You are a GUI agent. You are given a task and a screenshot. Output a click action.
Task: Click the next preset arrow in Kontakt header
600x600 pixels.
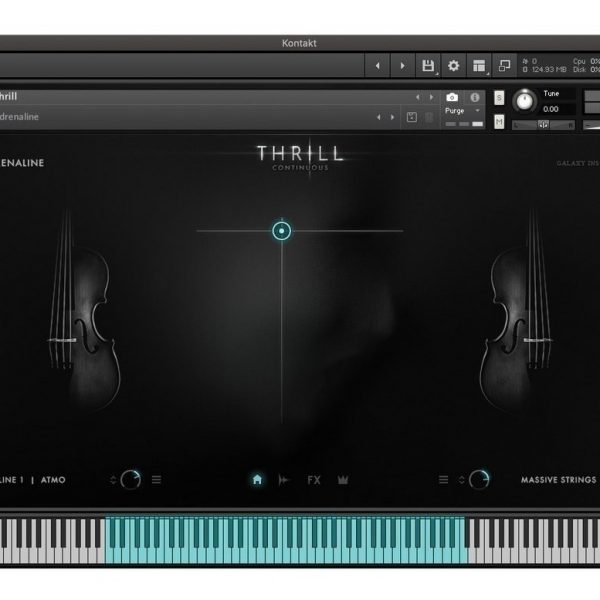[x=402, y=66]
